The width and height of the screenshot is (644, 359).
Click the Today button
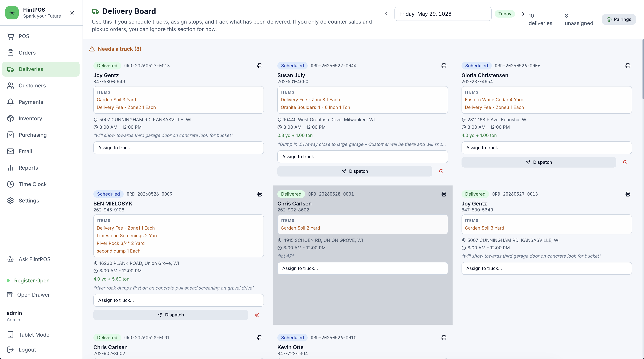tap(505, 14)
